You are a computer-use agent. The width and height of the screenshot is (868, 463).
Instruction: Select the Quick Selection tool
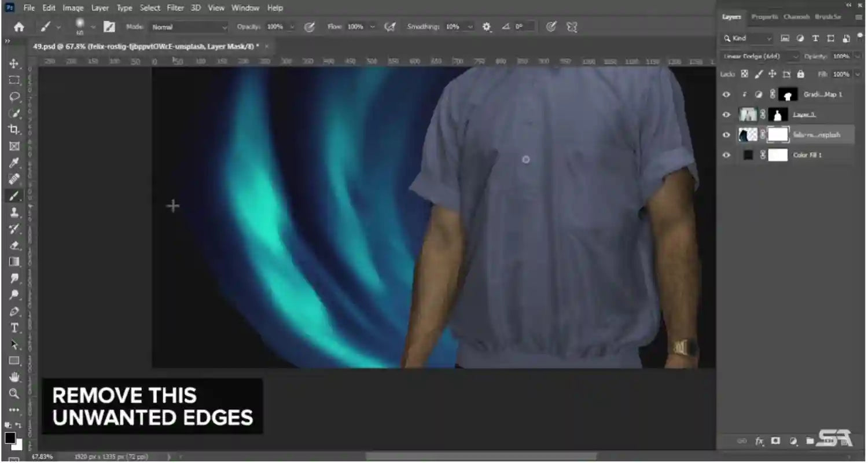(14, 113)
